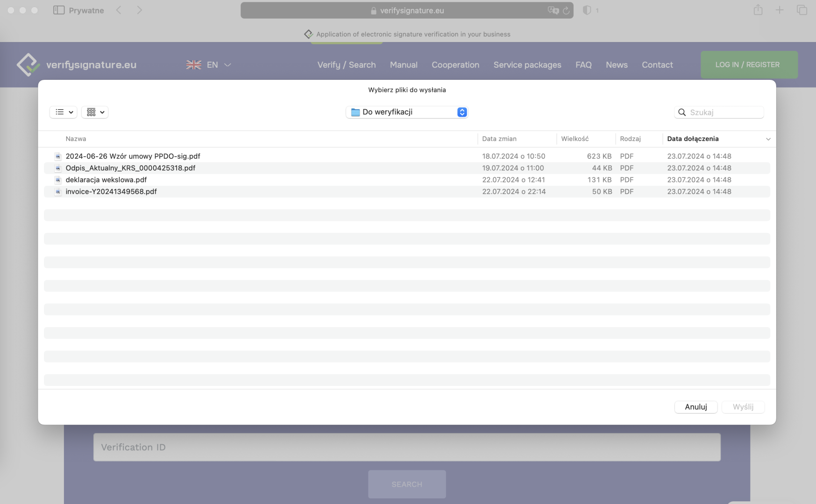
Task: Click the verifysignature.eu logo
Action: 77,65
